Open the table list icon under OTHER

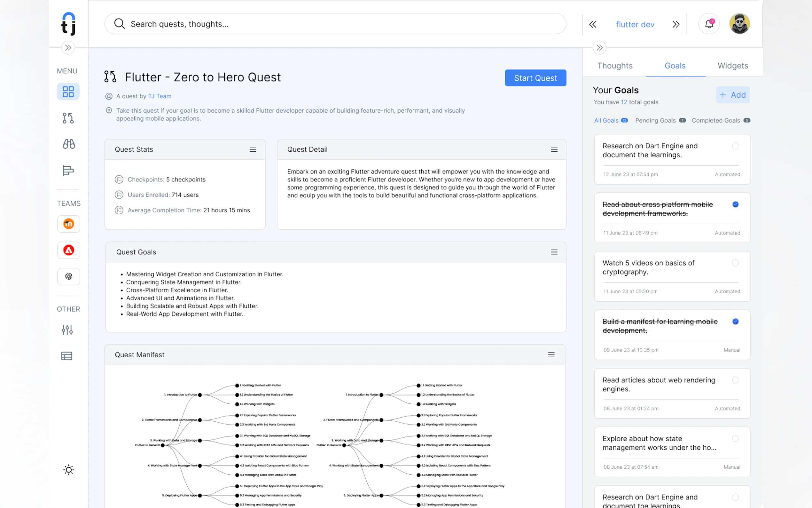point(67,356)
